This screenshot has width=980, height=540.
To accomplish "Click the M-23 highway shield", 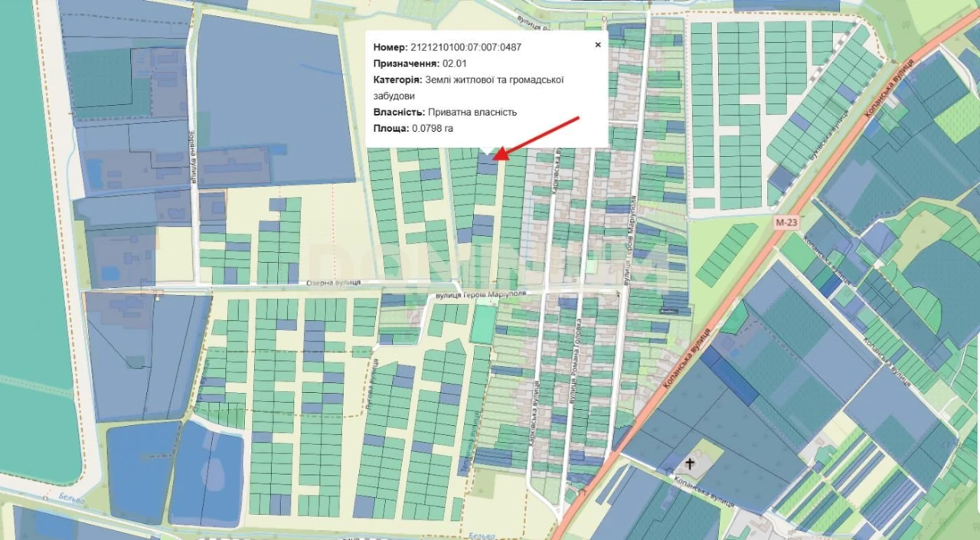I will [785, 222].
